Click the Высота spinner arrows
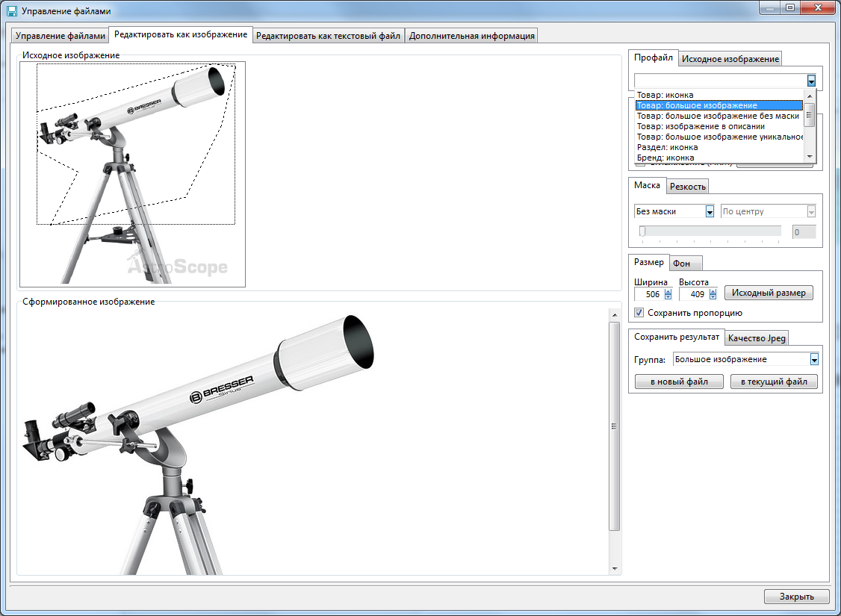The width and height of the screenshot is (841, 616). click(x=713, y=294)
